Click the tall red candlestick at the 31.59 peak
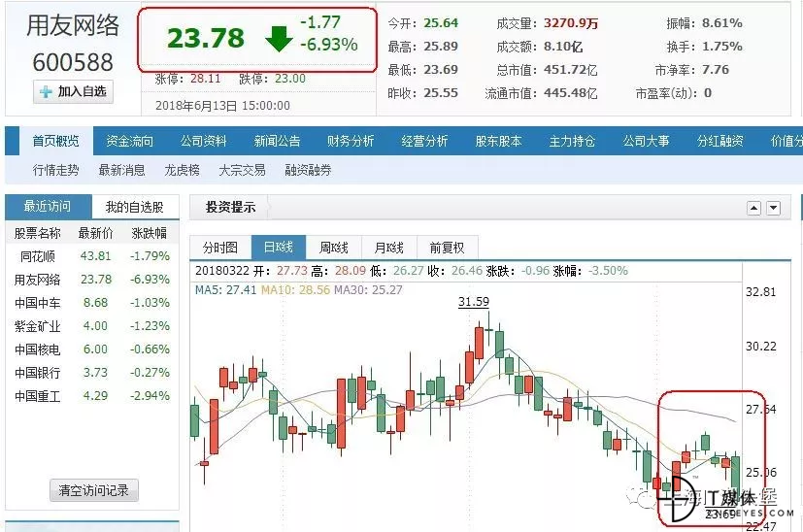 pos(480,343)
